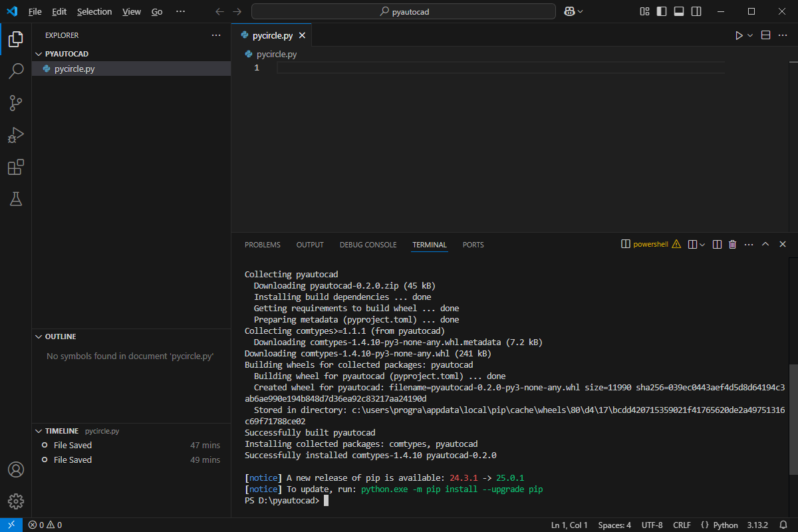
Task: Split the terminal
Action: click(717, 245)
